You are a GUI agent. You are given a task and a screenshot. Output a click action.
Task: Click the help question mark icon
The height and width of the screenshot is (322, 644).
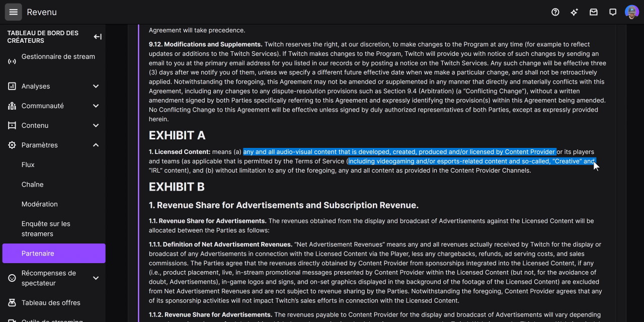[x=555, y=12]
